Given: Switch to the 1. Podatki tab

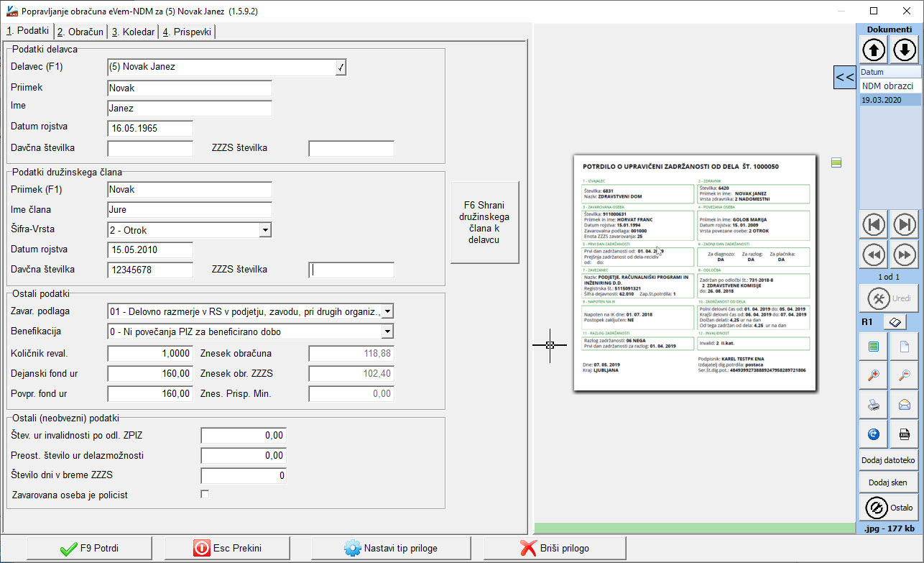Looking at the screenshot, I should click(27, 31).
